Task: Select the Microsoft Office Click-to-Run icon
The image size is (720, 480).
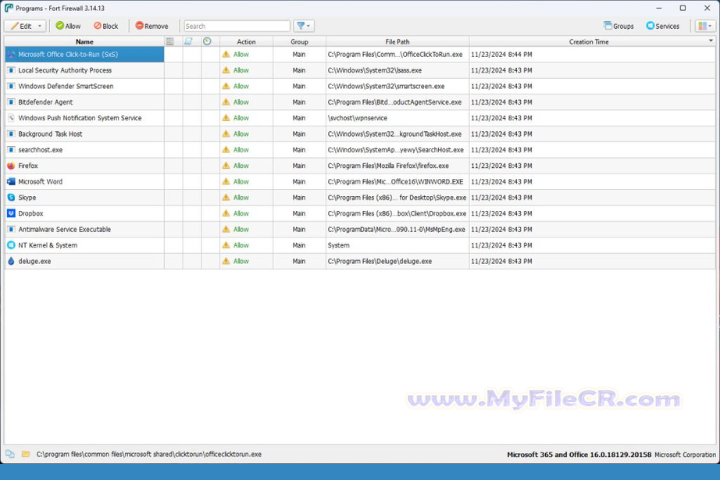Action: (11, 55)
